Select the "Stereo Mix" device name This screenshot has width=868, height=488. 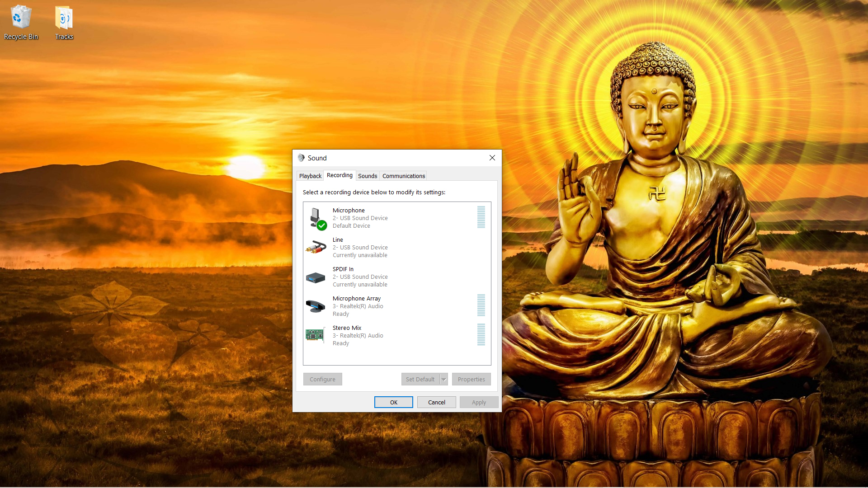347,328
